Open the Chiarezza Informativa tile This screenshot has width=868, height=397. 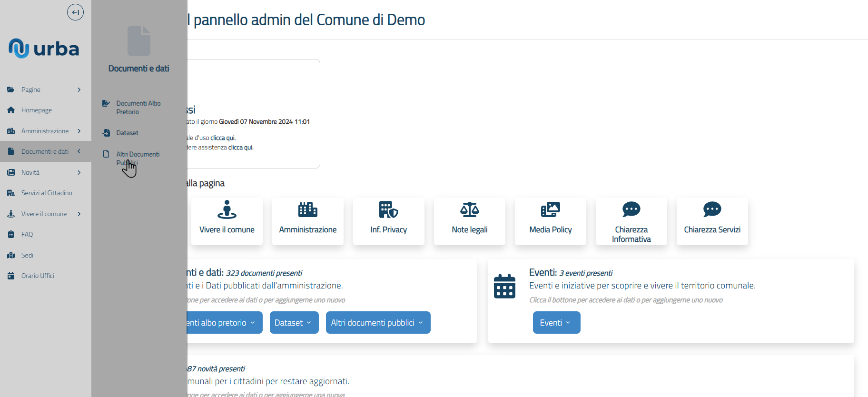(631, 221)
